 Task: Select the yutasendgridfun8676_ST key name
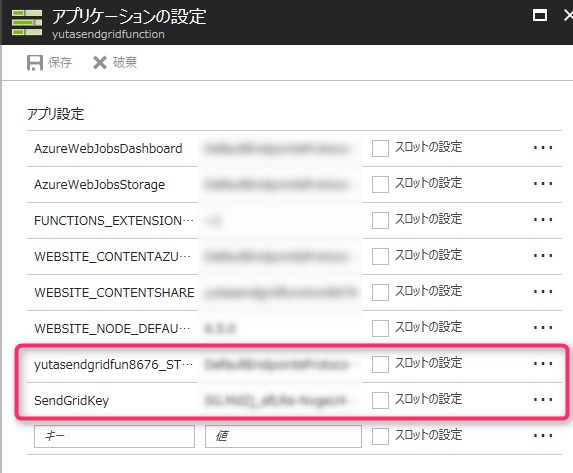coord(113,364)
